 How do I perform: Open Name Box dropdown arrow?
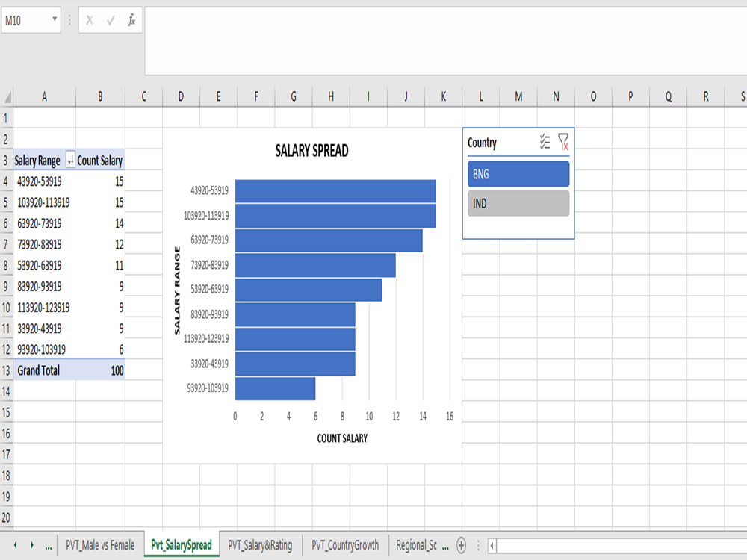(55, 19)
